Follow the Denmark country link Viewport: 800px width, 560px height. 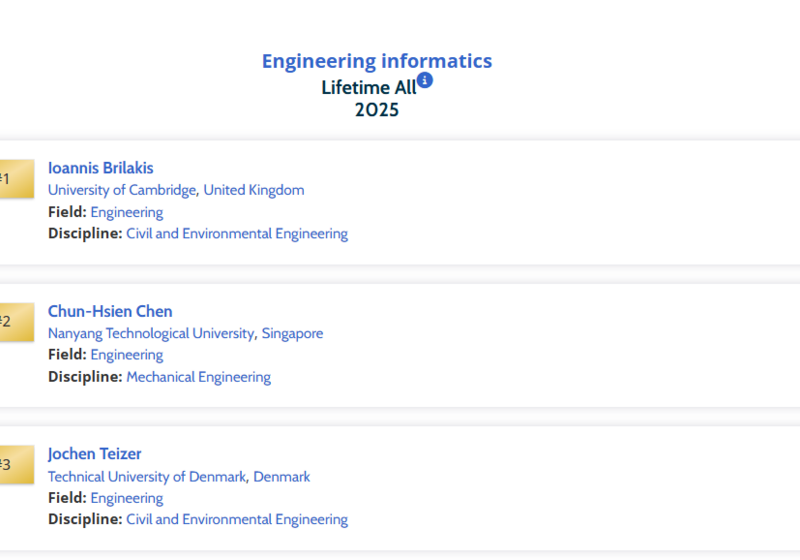282,476
